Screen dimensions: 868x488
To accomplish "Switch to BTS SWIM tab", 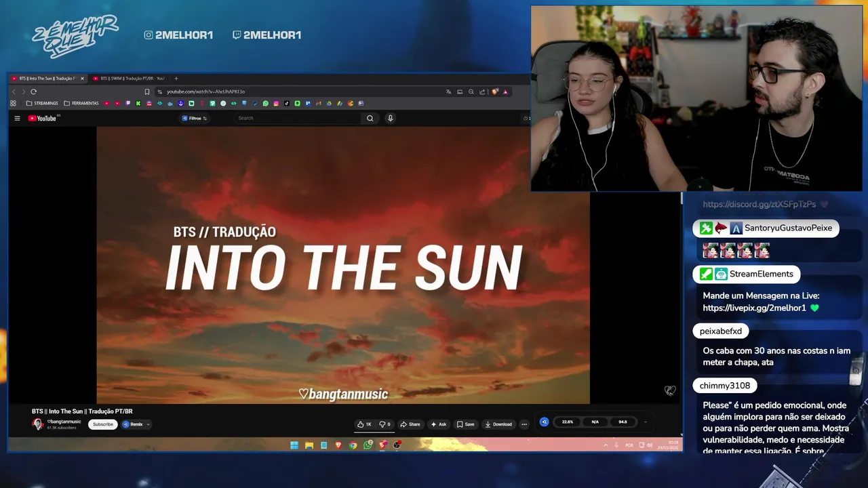I will pos(129,79).
